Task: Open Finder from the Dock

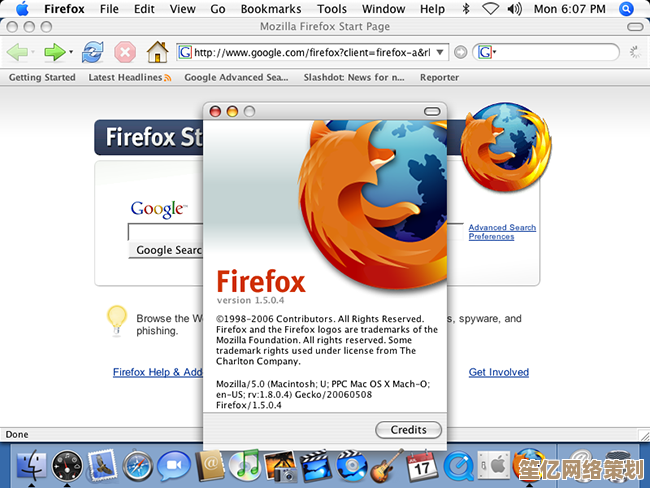Action: click(x=33, y=465)
